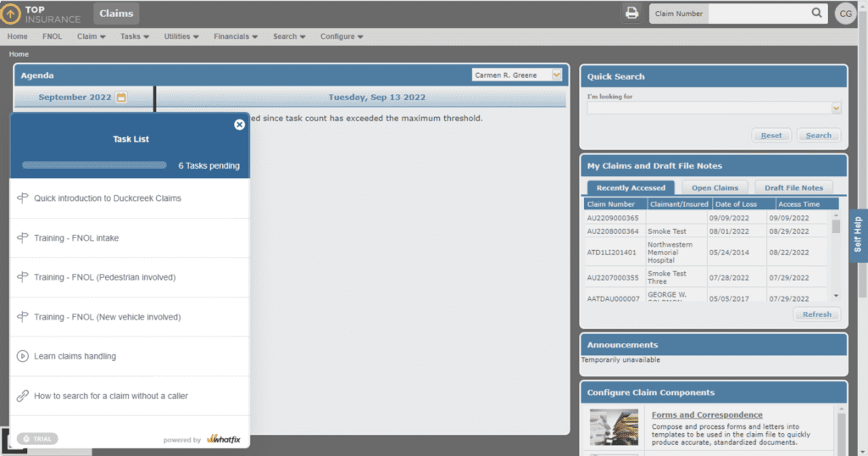The width and height of the screenshot is (868, 456).
Task: Click the Home breadcrumb
Action: coord(19,54)
